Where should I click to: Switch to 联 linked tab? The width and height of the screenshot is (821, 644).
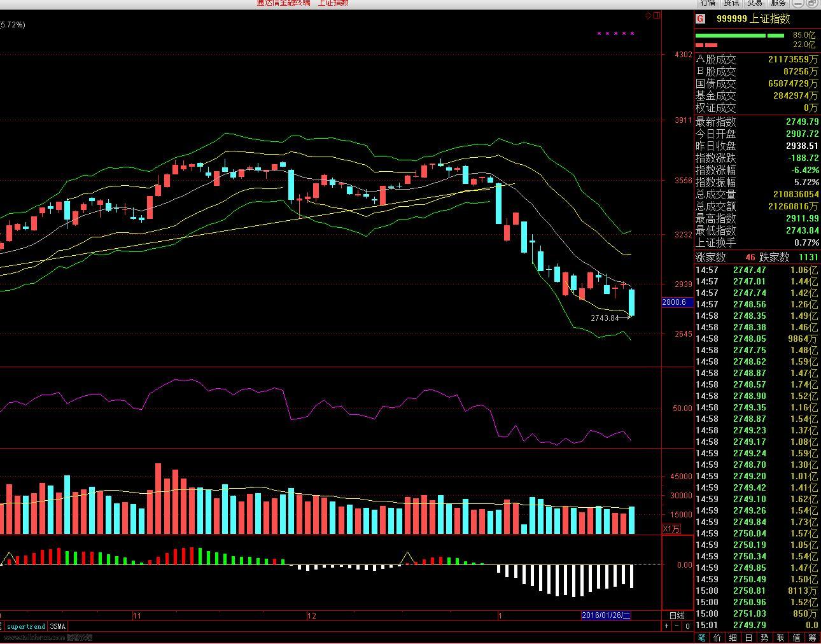tap(780, 638)
